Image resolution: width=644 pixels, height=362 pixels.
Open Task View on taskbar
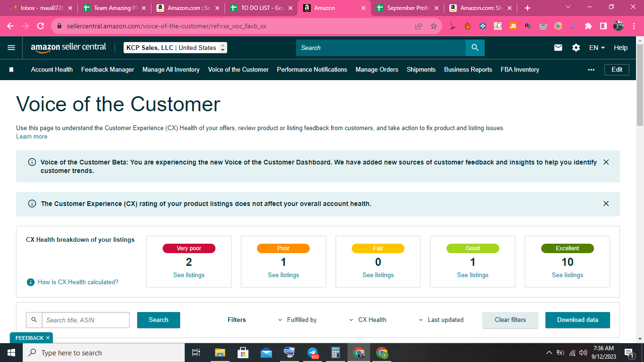tap(196, 353)
